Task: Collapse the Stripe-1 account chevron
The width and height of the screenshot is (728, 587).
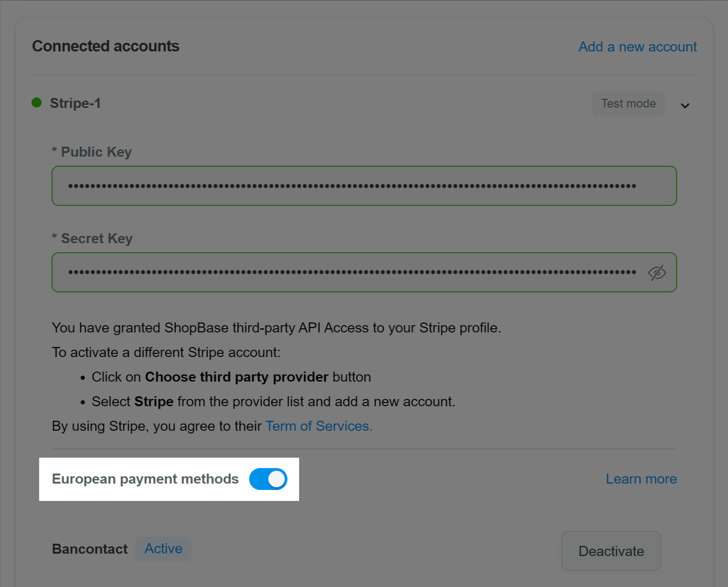Action: click(x=685, y=106)
